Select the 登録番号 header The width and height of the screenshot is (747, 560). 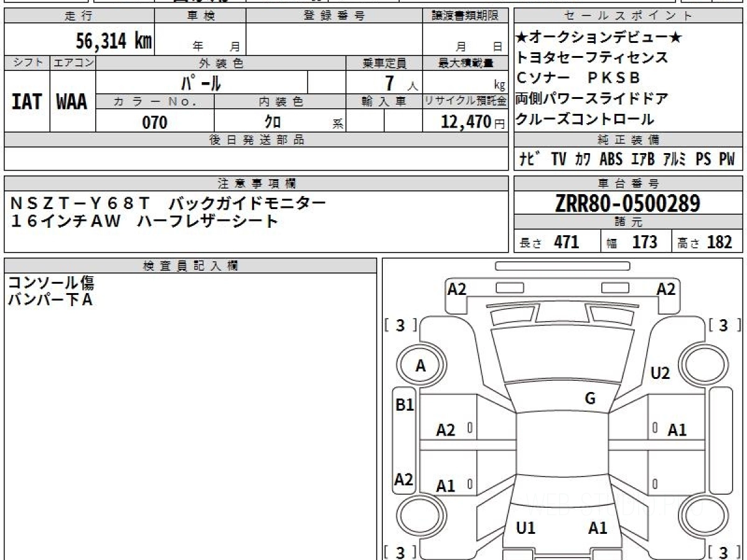(334, 16)
